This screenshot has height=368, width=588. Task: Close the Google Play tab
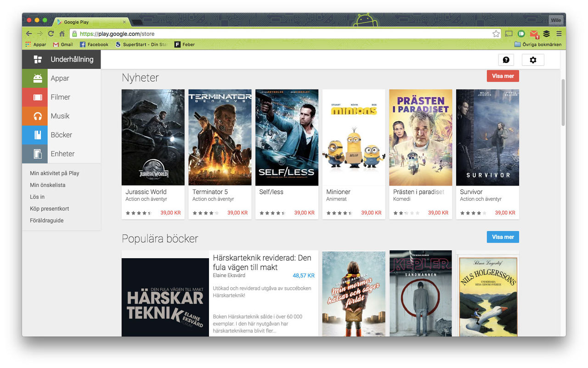click(x=124, y=22)
